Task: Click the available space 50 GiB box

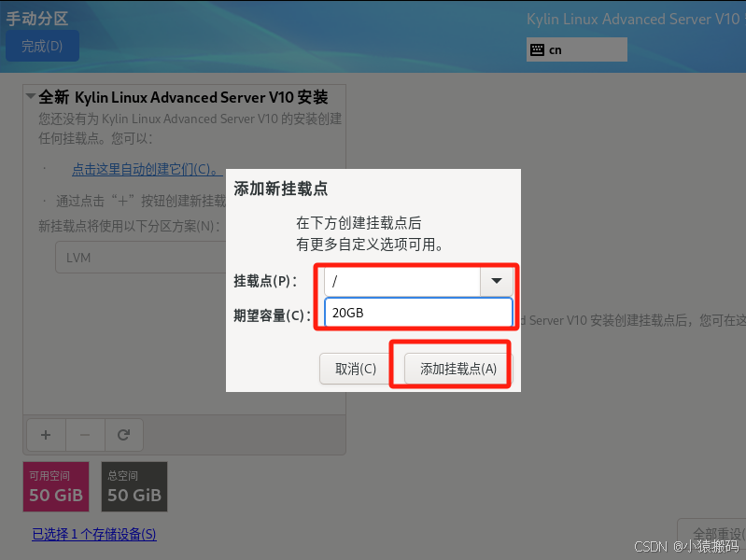Action: point(56,486)
